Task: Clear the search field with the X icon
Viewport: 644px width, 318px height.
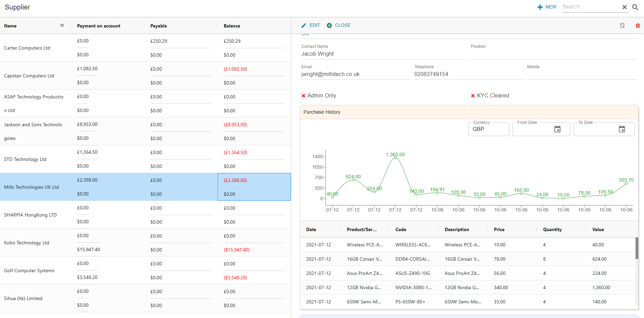Action: 624,7
